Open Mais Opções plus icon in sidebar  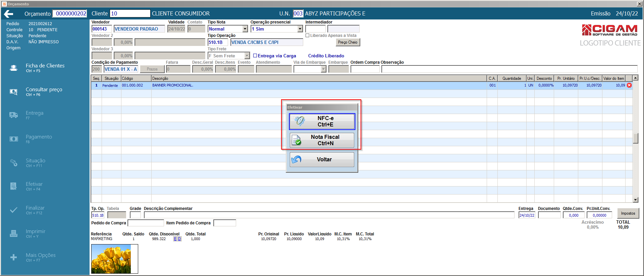13,257
